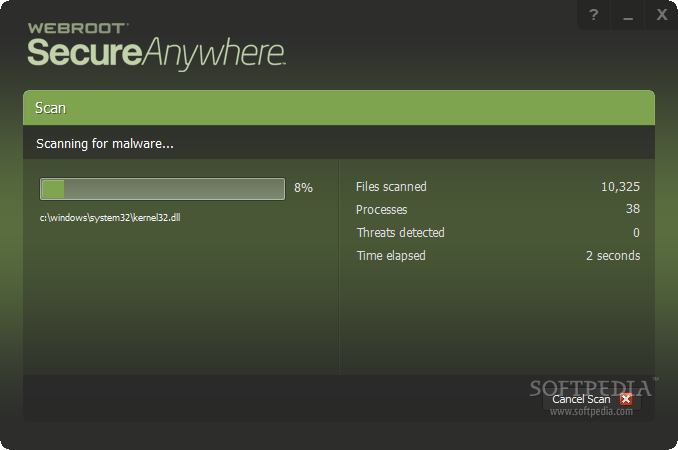Screen dimensions: 678x450
Task: Click the Files scanned label
Action: tap(391, 186)
